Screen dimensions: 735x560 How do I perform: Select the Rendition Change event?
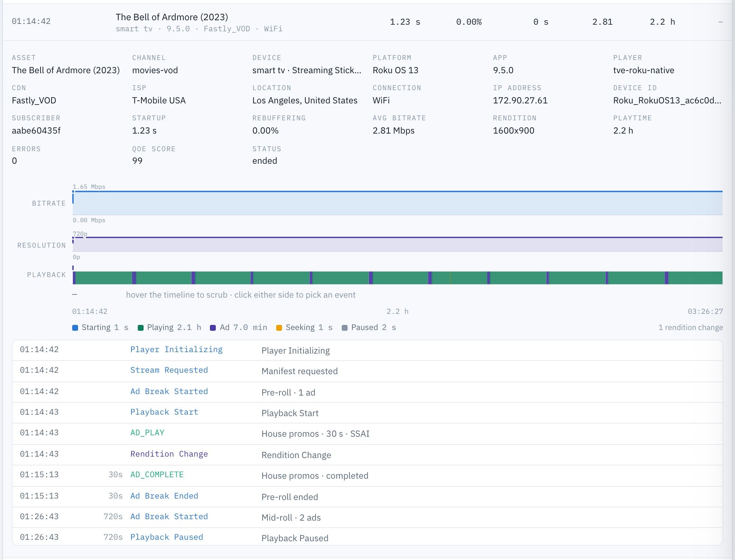click(367, 455)
